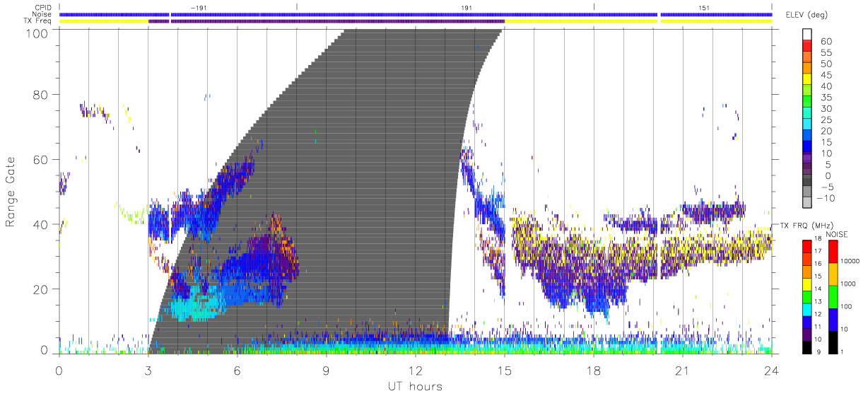Click the purple section of the TX Freq strip
This screenshot has width=868, height=401.
click(x=327, y=21)
